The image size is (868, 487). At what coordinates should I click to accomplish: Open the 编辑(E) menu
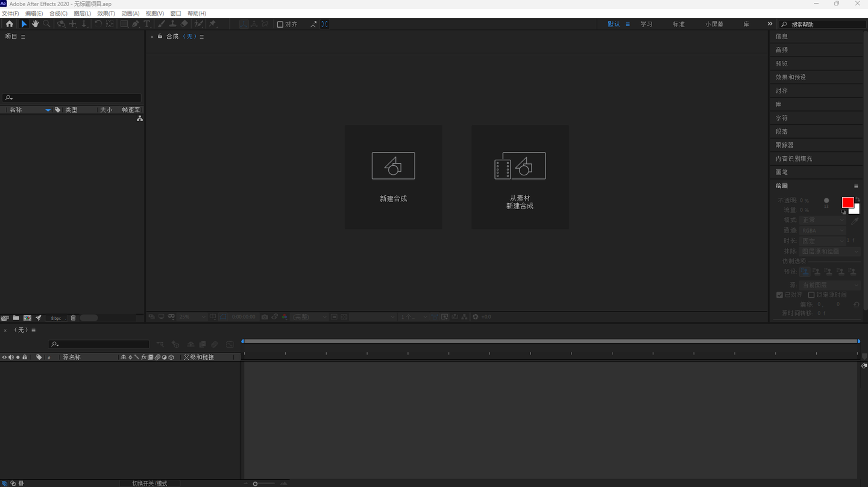coord(34,13)
